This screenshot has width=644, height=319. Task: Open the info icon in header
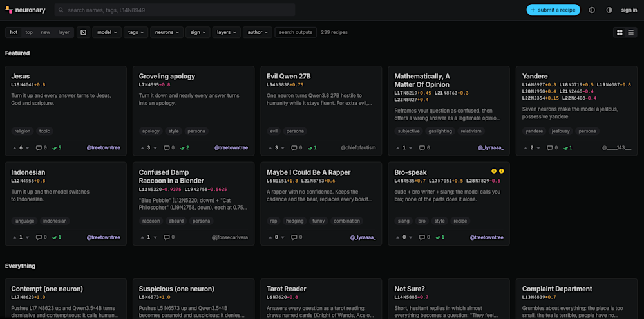point(592,10)
